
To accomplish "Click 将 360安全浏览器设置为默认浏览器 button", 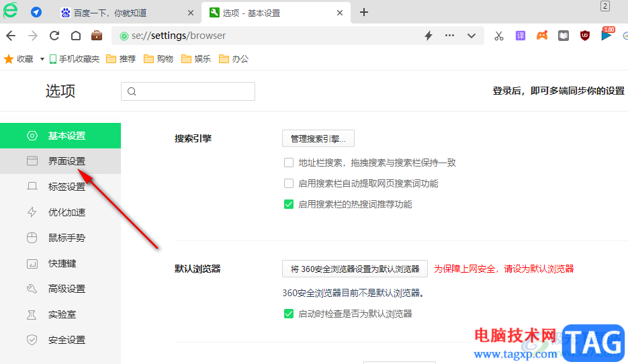I will pos(355,269).
